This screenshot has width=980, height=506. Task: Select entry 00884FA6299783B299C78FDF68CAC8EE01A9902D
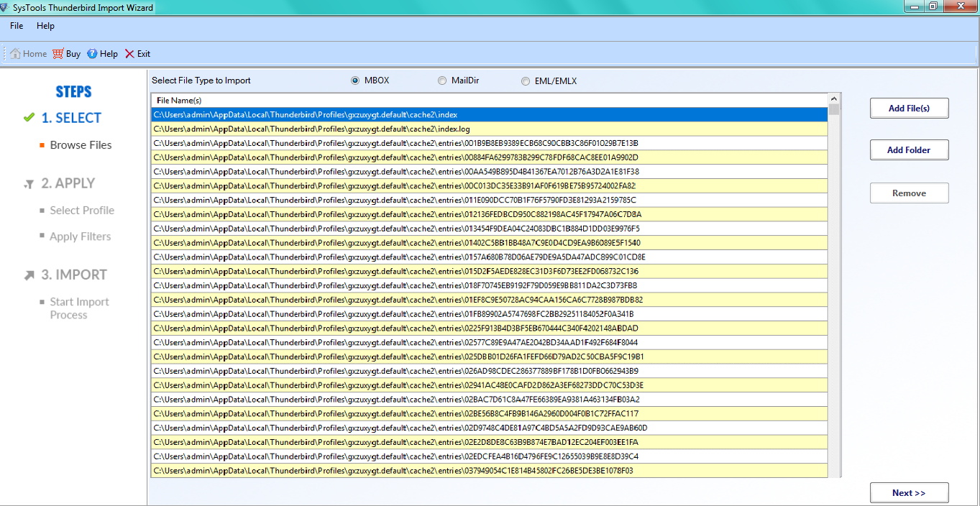(489, 157)
